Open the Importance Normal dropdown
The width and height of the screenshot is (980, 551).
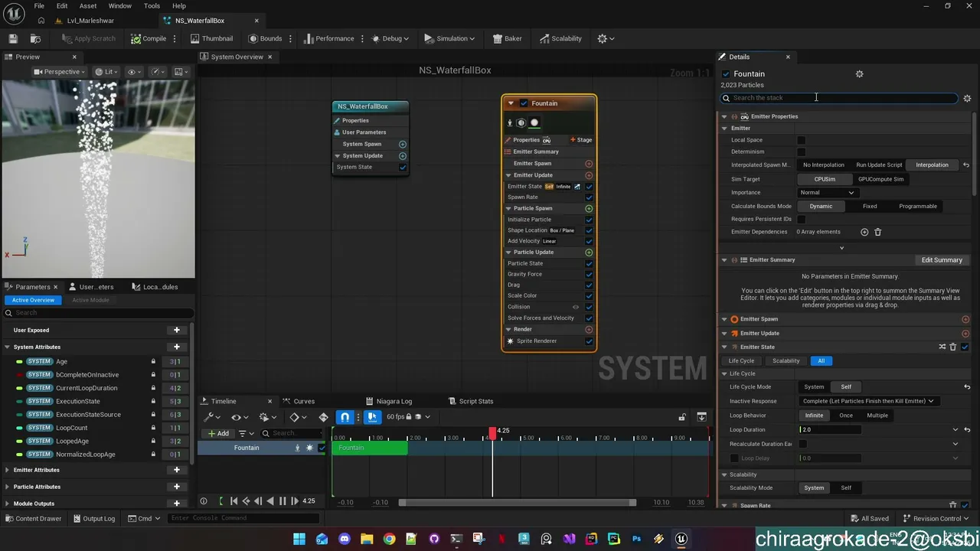click(x=827, y=193)
